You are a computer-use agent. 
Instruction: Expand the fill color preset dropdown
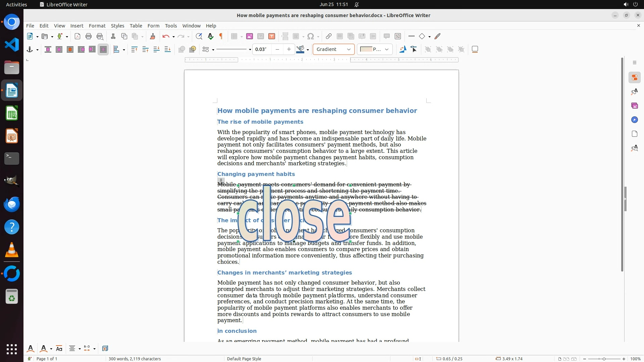[387, 49]
